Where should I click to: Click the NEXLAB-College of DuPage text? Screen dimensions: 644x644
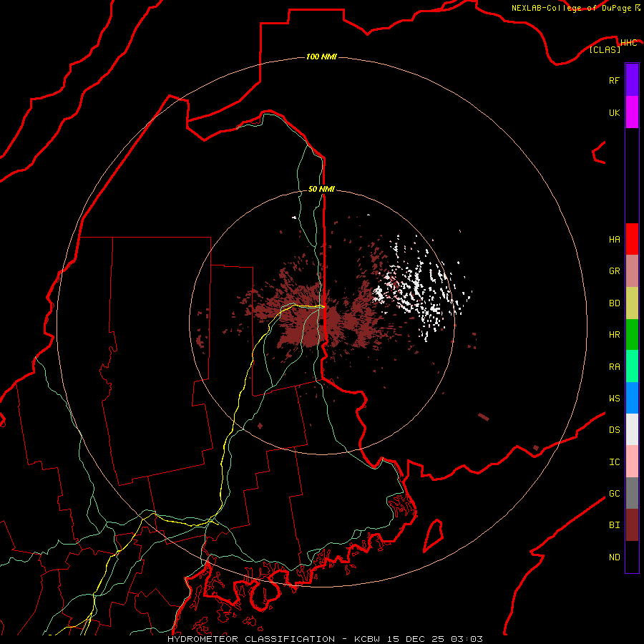pyautogui.click(x=571, y=8)
